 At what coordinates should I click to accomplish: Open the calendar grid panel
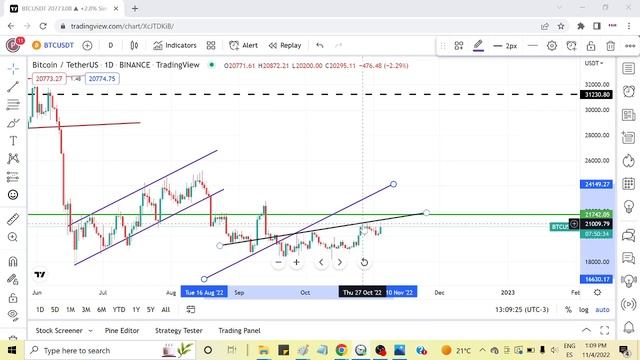[x=629, y=184]
